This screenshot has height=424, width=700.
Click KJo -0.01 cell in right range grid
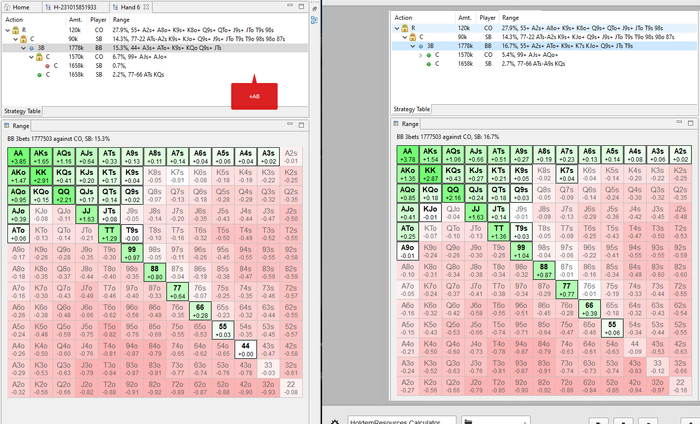[430, 212]
